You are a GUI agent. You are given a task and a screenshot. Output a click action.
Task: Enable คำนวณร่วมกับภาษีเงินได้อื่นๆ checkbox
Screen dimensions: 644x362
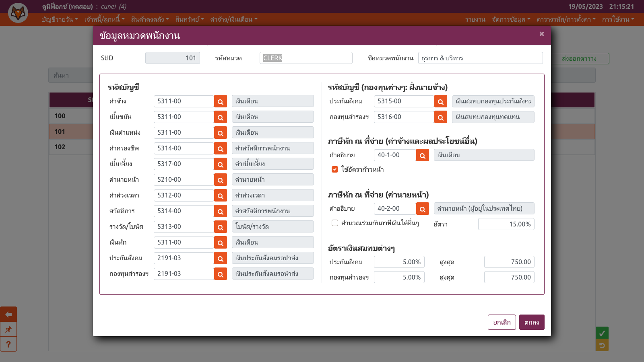click(x=334, y=223)
